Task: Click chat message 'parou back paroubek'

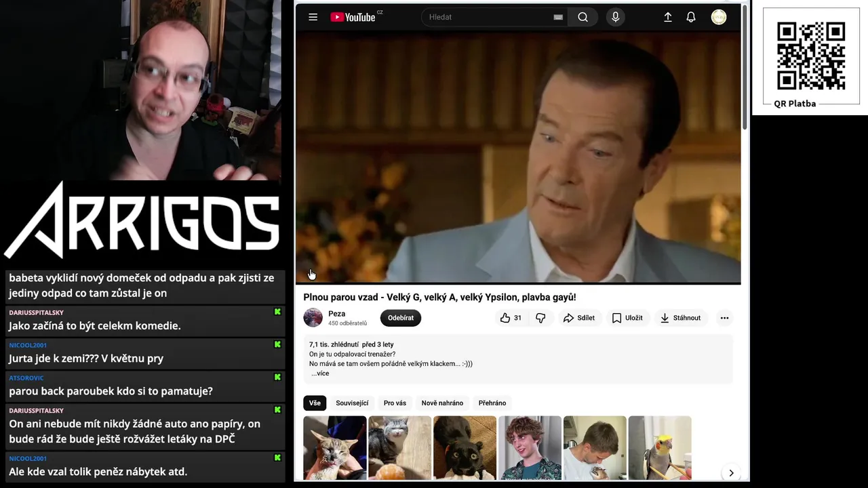Action: pos(111,391)
